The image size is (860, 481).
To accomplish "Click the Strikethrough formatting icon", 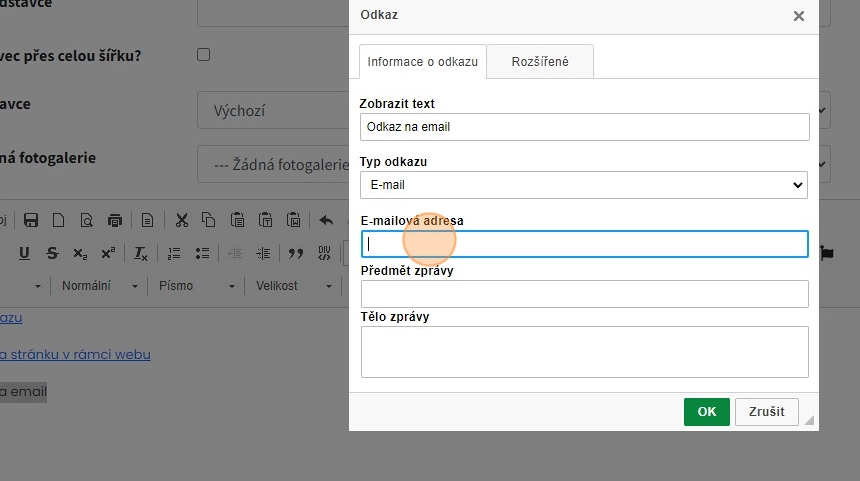I will (x=52, y=253).
